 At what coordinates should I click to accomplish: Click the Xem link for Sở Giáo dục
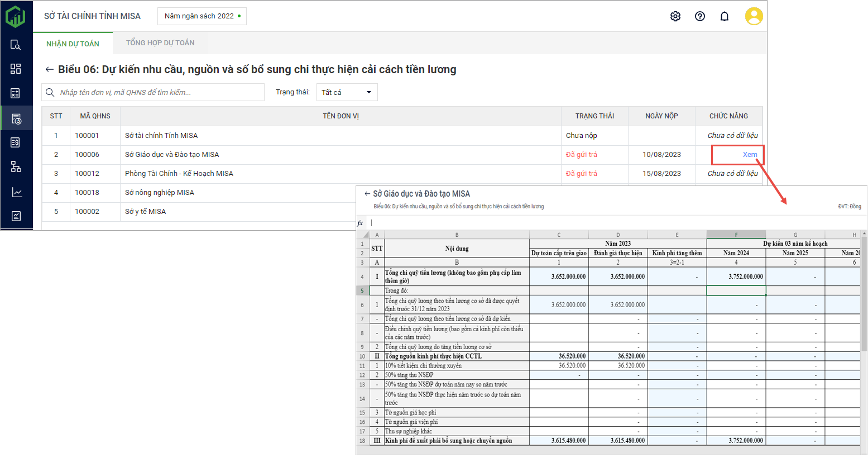750,155
